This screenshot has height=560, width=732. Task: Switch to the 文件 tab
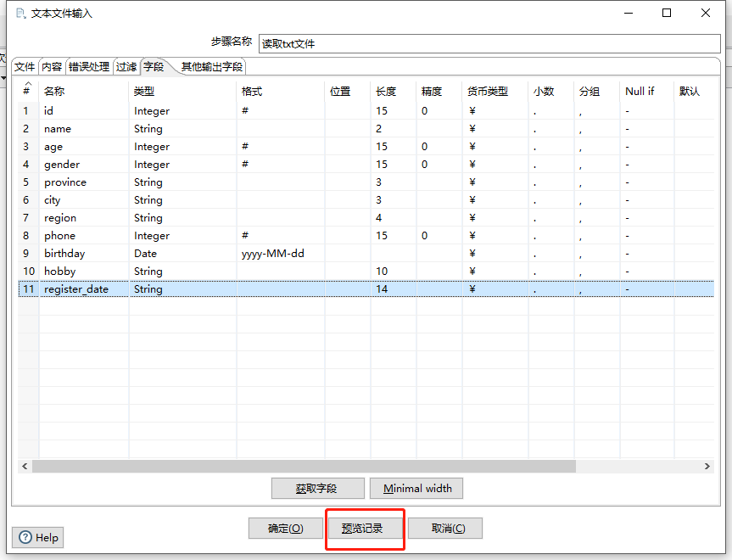pyautogui.click(x=25, y=66)
